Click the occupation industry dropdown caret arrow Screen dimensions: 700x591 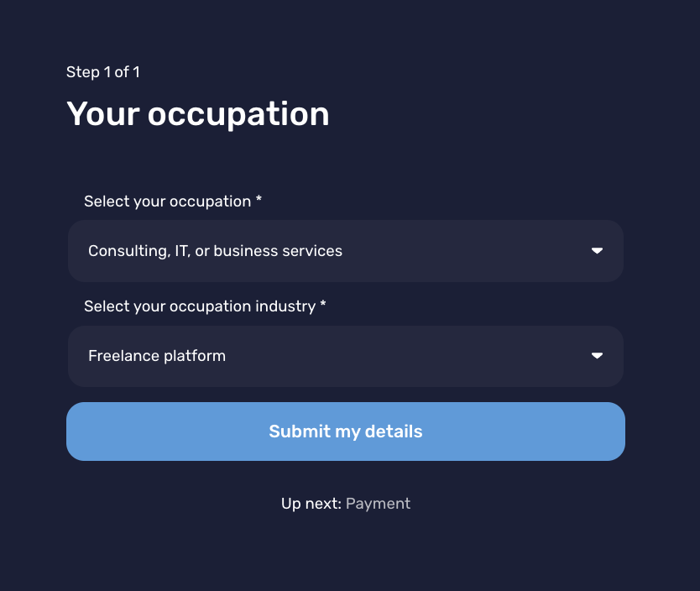tap(597, 356)
